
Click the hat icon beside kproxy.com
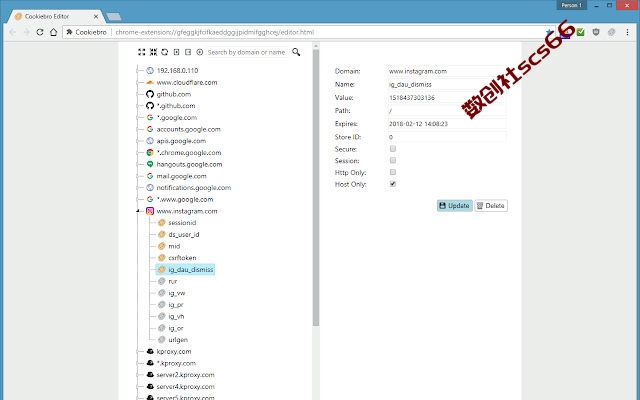coord(150,351)
